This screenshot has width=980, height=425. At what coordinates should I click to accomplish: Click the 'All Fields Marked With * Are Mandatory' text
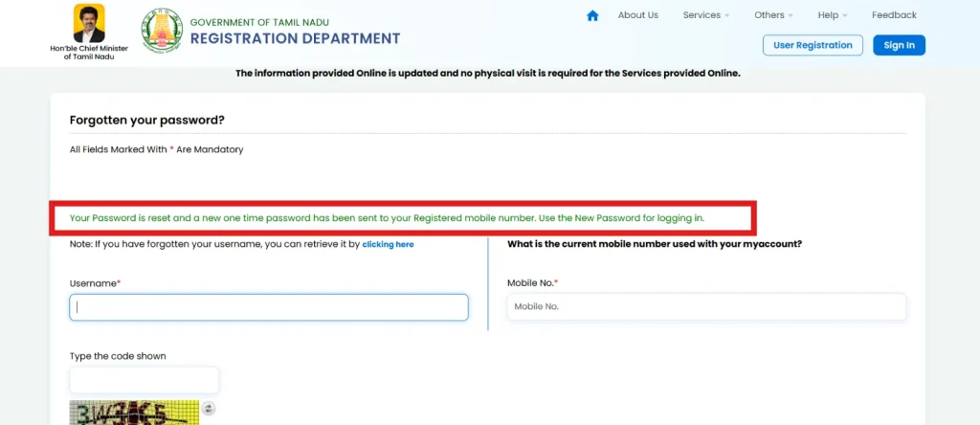[x=156, y=149]
